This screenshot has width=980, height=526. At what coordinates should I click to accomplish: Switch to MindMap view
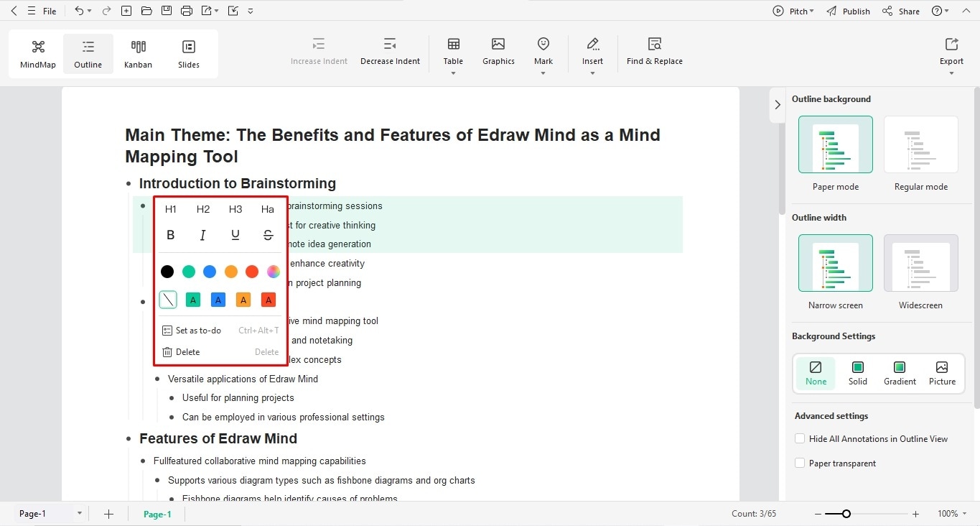tap(38, 54)
